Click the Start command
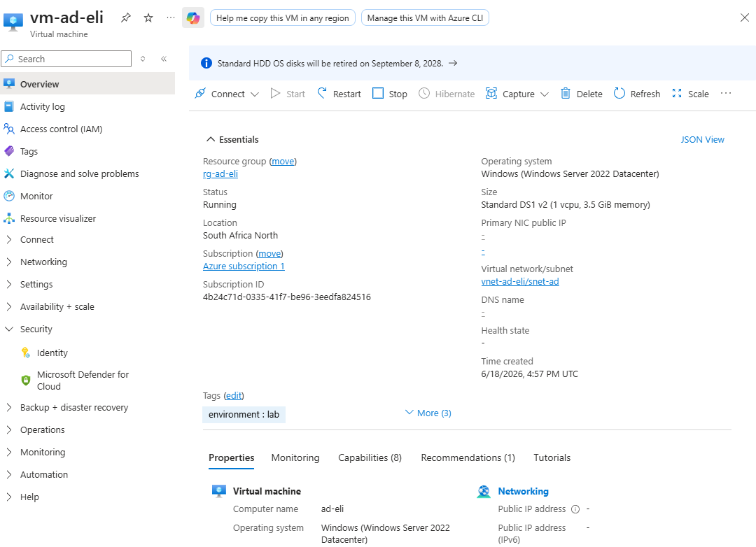The height and width of the screenshot is (547, 756). (x=288, y=94)
